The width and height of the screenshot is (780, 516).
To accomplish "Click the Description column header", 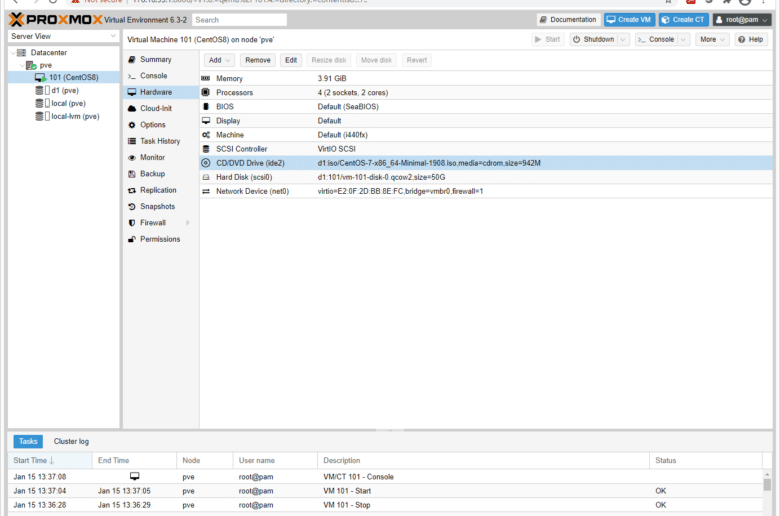I will pyautogui.click(x=484, y=461).
